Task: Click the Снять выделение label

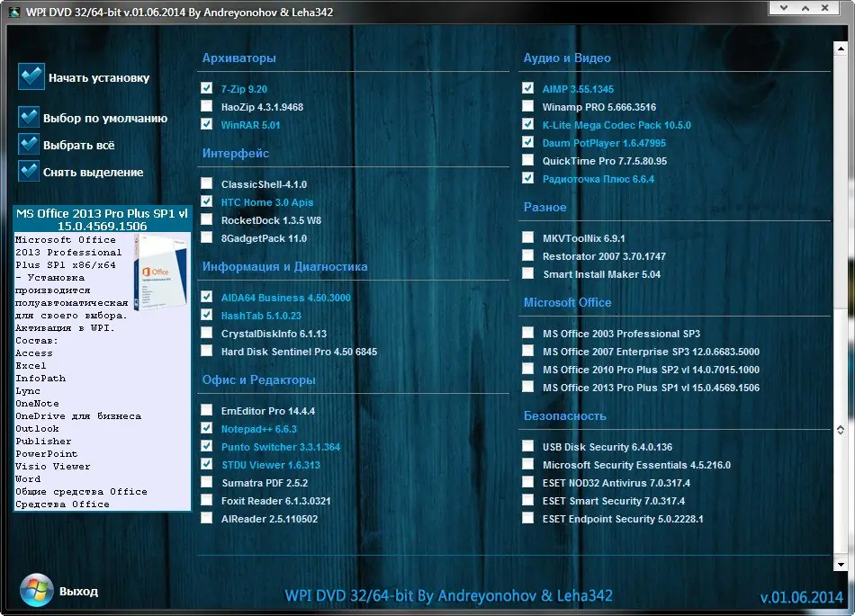Action: (94, 172)
